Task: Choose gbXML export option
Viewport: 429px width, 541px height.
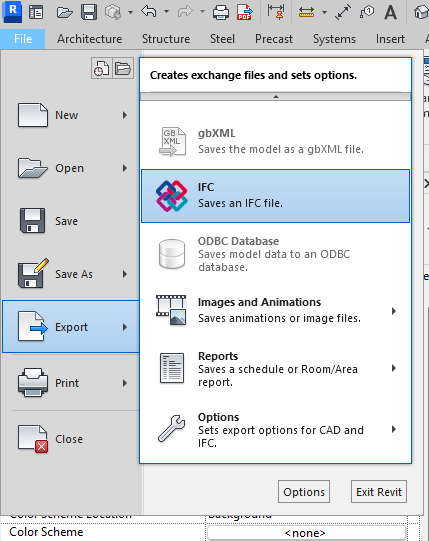Action: (x=275, y=141)
